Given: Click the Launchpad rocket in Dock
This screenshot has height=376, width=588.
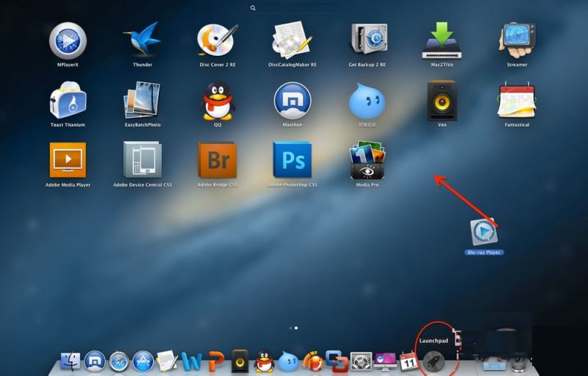Looking at the screenshot, I should (434, 362).
